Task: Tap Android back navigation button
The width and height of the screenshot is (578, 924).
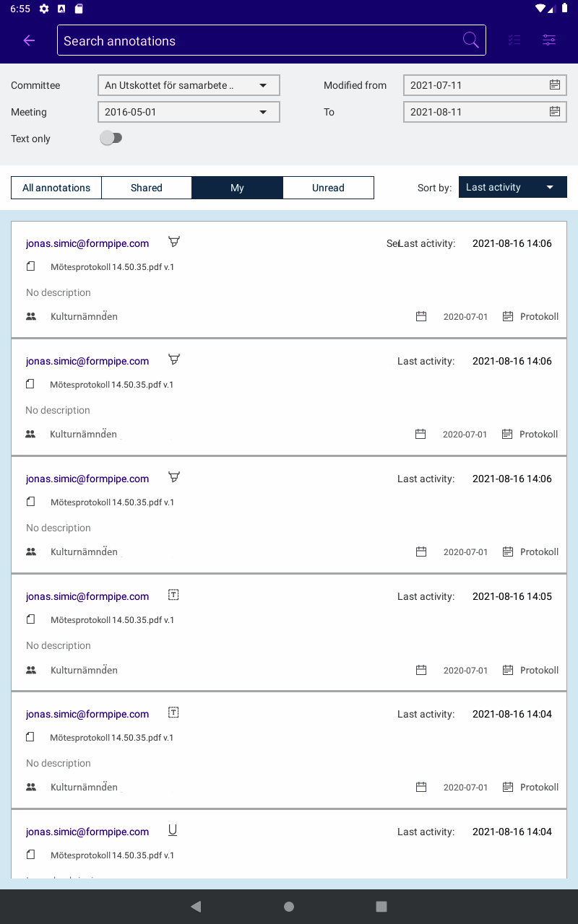Action: click(x=196, y=907)
